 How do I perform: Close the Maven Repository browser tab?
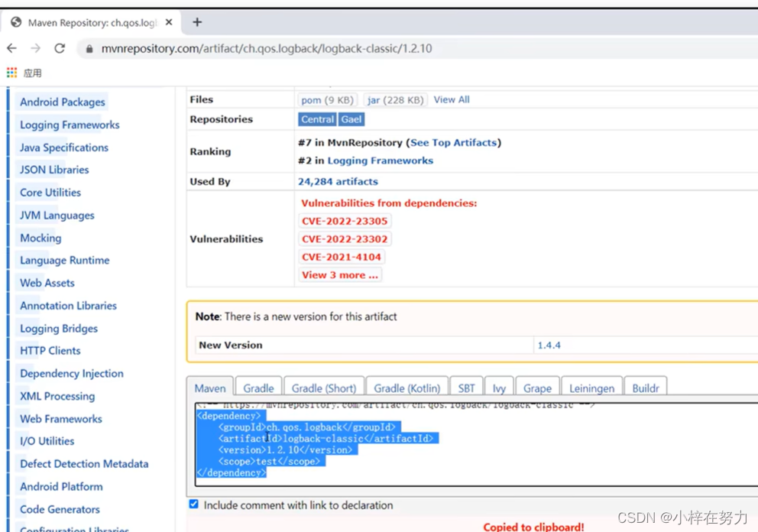pyautogui.click(x=169, y=22)
